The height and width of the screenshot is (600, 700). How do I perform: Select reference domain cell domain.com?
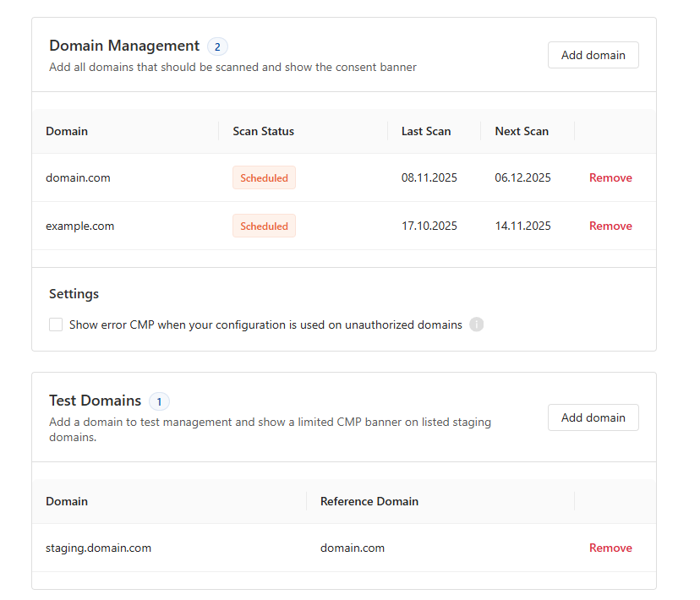tap(353, 548)
